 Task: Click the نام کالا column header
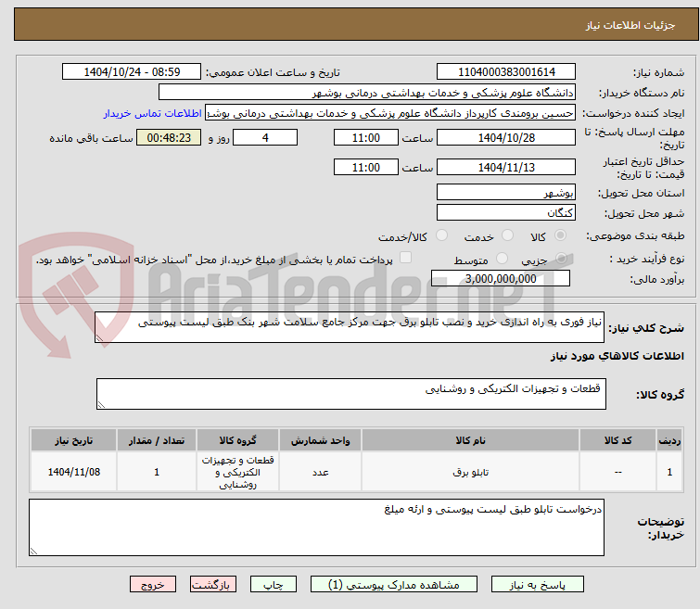point(471,440)
